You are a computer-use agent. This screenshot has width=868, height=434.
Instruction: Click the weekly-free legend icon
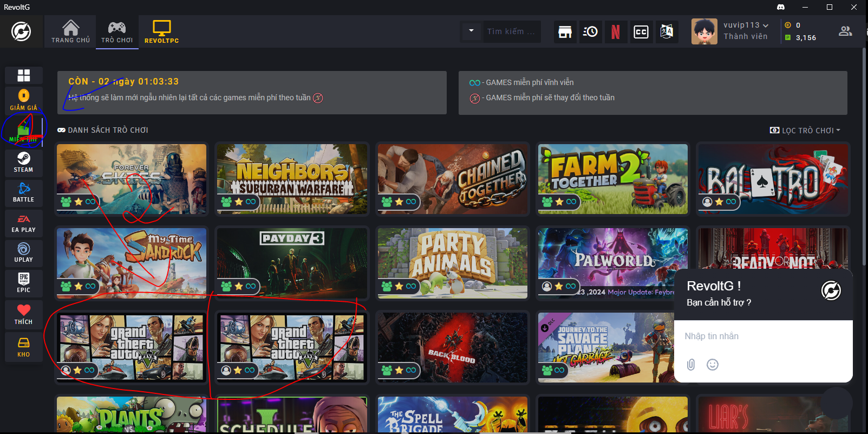[x=475, y=98]
